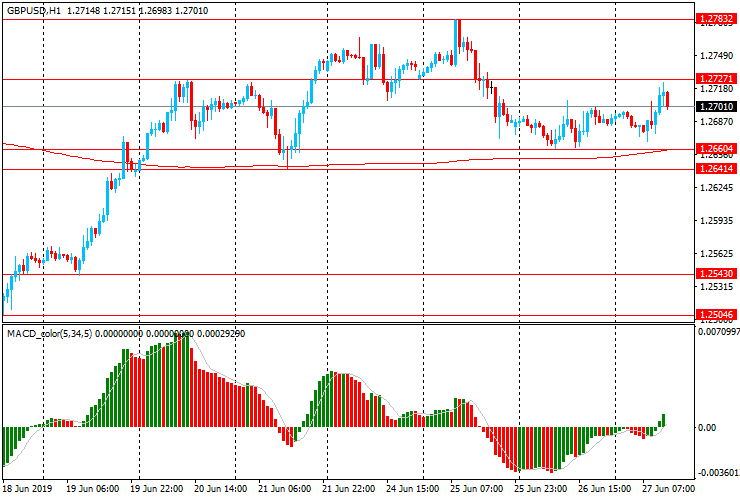Click the 25 Jun 07:00 time label
The image size is (740, 500).
click(x=477, y=488)
